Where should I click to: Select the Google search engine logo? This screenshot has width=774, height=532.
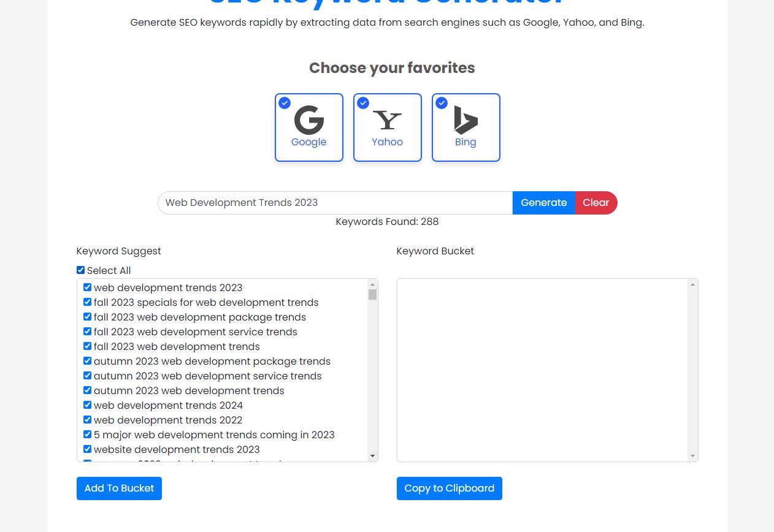[x=308, y=120]
